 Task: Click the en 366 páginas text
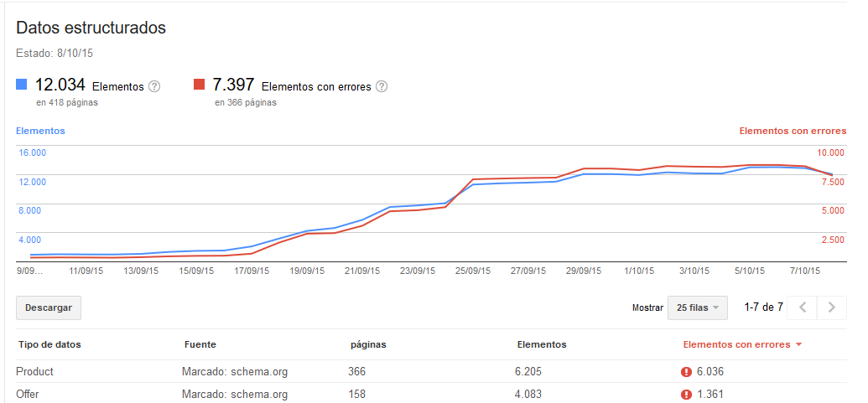pyautogui.click(x=246, y=102)
